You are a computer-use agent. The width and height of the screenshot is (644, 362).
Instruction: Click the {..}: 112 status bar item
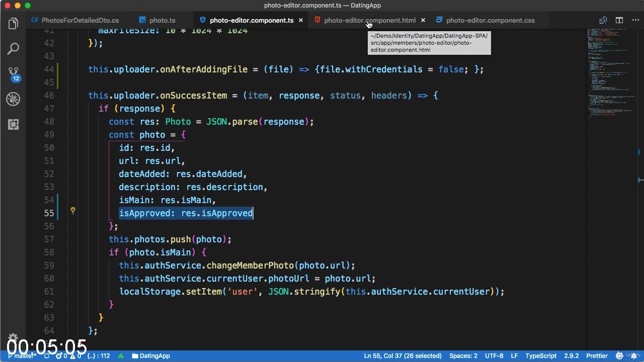click(x=98, y=355)
